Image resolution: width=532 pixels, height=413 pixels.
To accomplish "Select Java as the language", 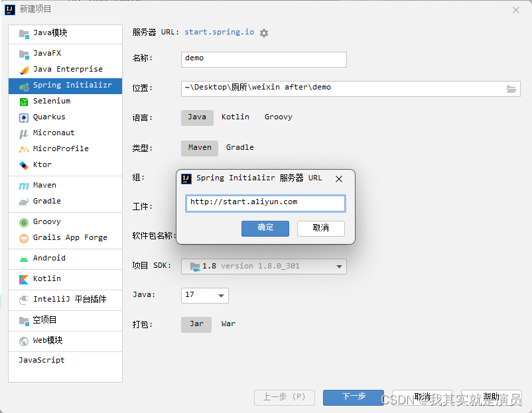I will 197,117.
